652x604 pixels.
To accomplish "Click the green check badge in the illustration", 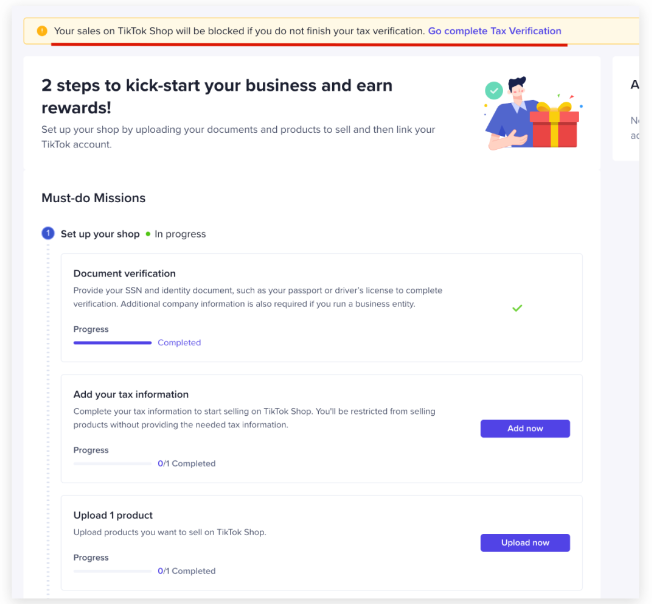I will pyautogui.click(x=493, y=91).
